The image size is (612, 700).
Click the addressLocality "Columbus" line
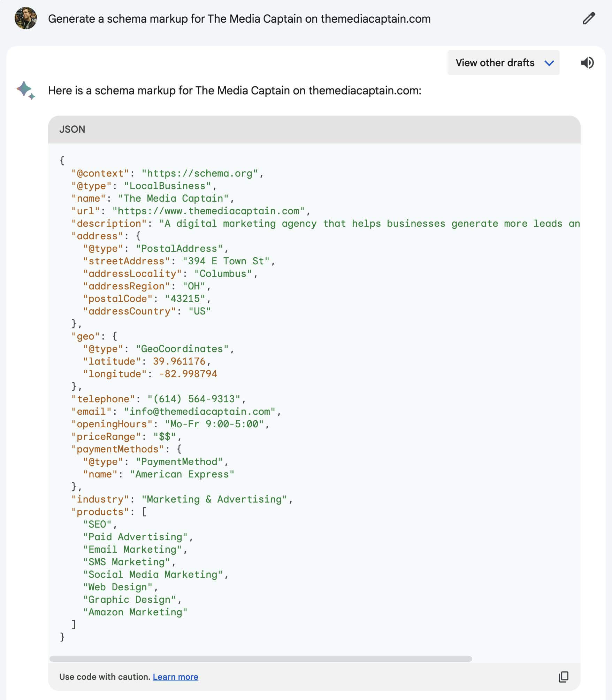tap(170, 274)
